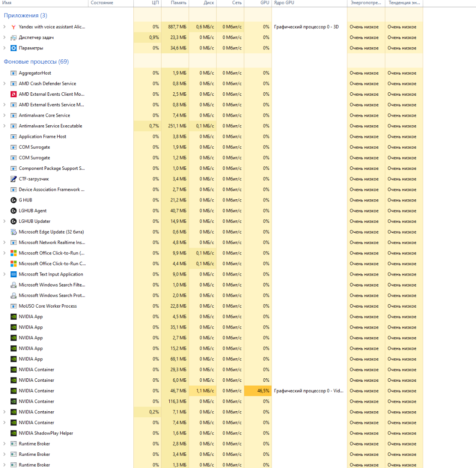Viewport: 476px width, 468px height.
Task: Sort by the ЦП column header
Action: tap(155, 3)
